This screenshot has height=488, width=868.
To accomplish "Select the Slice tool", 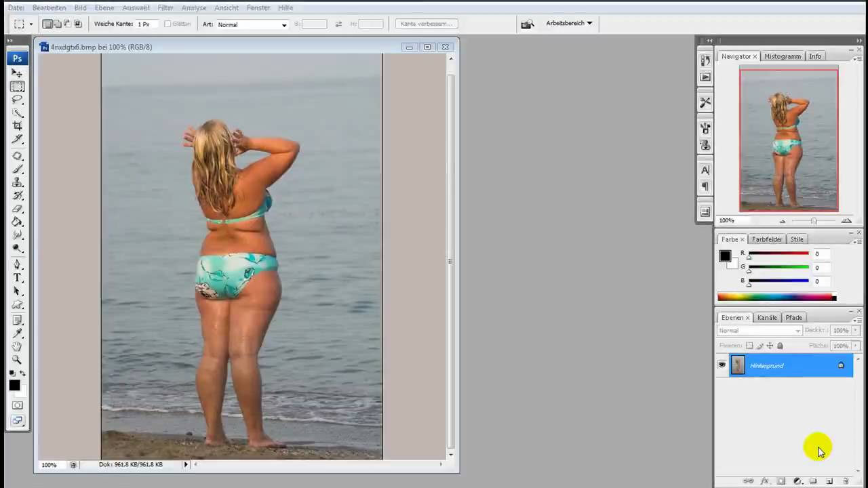I will click(x=18, y=139).
